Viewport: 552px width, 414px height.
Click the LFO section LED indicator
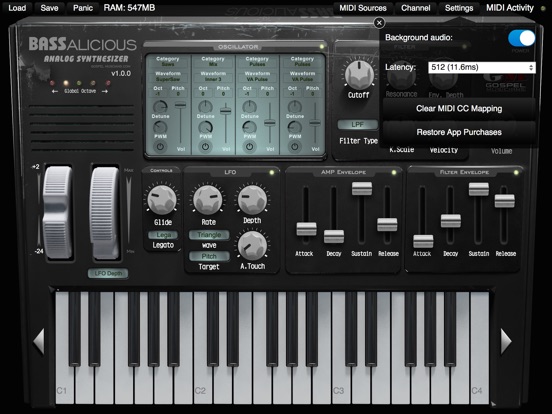pos(271,172)
